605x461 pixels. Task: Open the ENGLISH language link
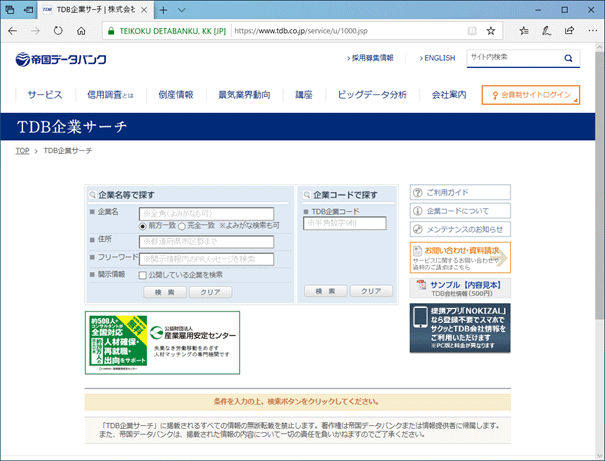point(436,58)
